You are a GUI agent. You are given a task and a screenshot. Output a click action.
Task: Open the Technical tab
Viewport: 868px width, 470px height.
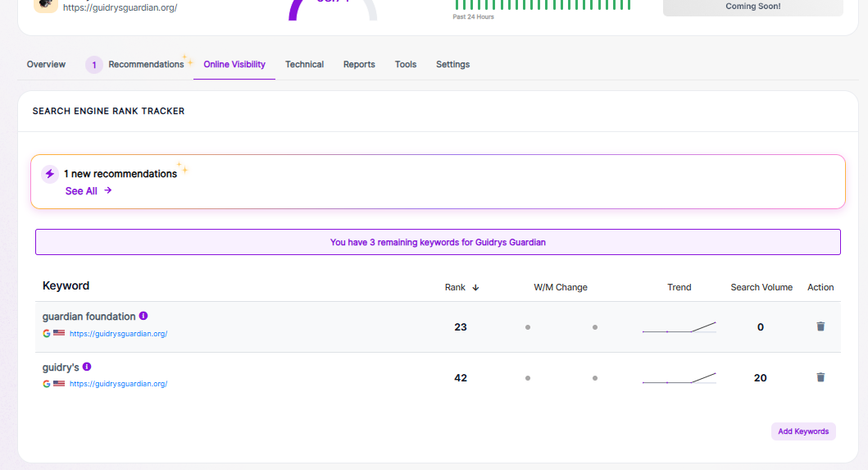pos(304,64)
